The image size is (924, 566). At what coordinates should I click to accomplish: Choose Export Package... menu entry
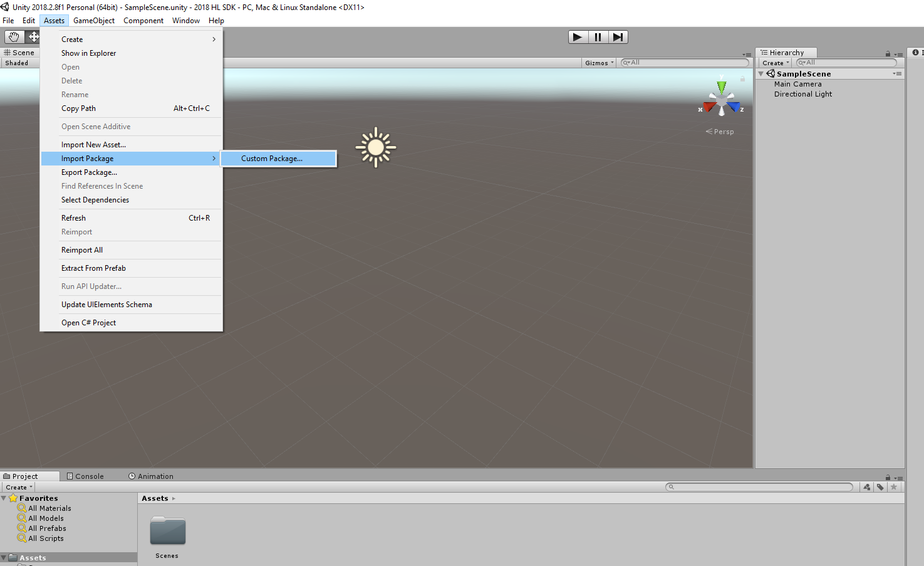click(x=132, y=172)
